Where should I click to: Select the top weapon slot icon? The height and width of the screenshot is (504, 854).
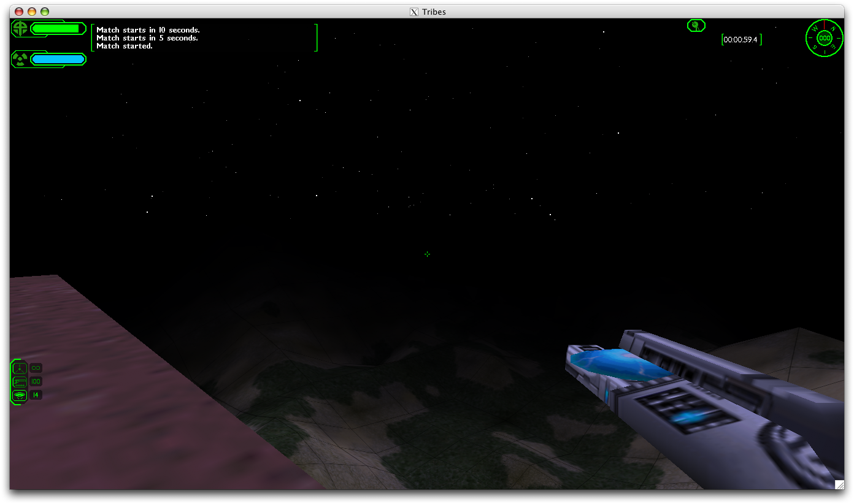tap(20, 368)
